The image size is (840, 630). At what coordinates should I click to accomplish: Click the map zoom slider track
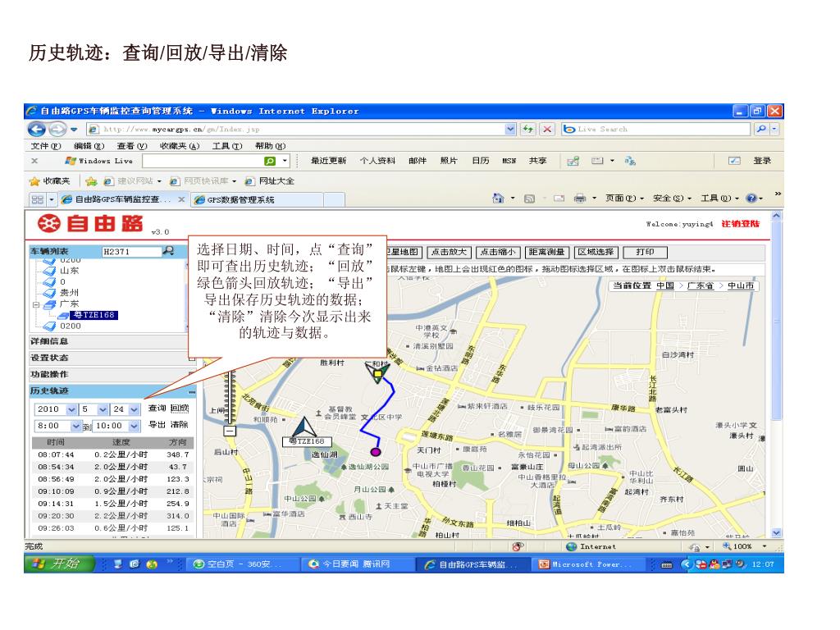pyautogui.click(x=230, y=386)
